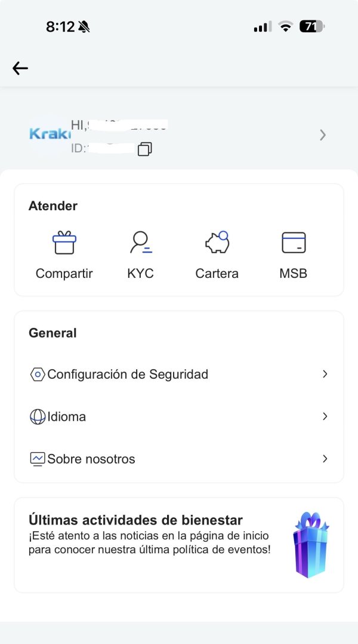358x644 pixels.
Task: Open Configuración de Seguridad menu item
Action: tap(128, 375)
